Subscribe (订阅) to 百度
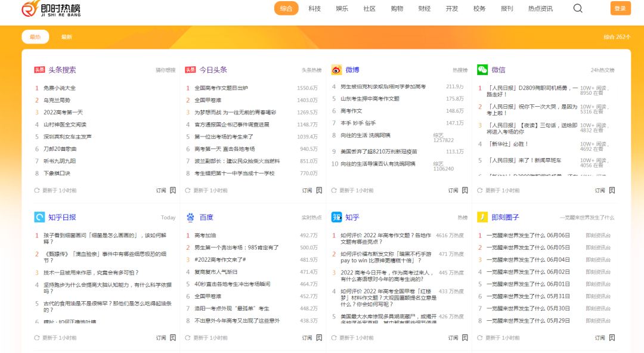Image resolution: width=644 pixels, height=353 pixels. click(x=307, y=338)
